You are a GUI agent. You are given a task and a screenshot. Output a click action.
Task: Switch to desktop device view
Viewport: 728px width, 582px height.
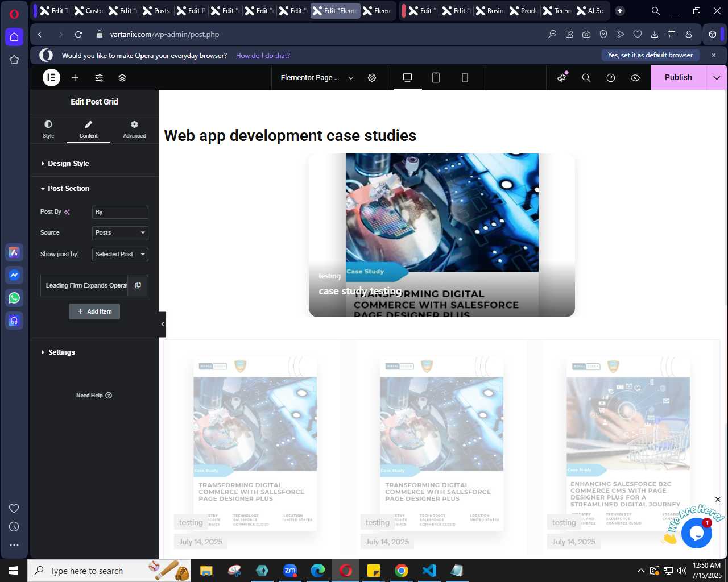(407, 78)
